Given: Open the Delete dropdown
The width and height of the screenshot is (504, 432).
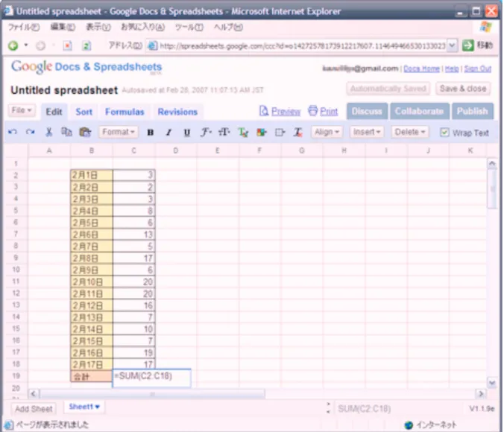Looking at the screenshot, I should pyautogui.click(x=410, y=132).
